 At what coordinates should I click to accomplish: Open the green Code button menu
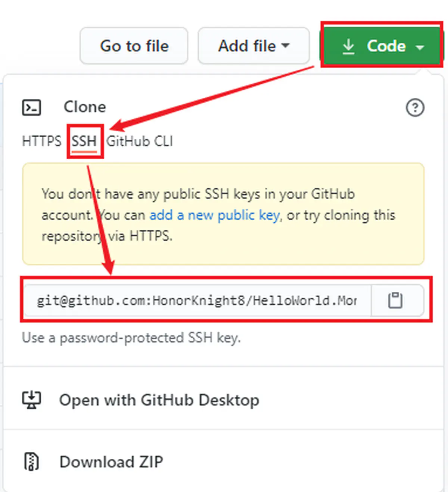pos(381,46)
